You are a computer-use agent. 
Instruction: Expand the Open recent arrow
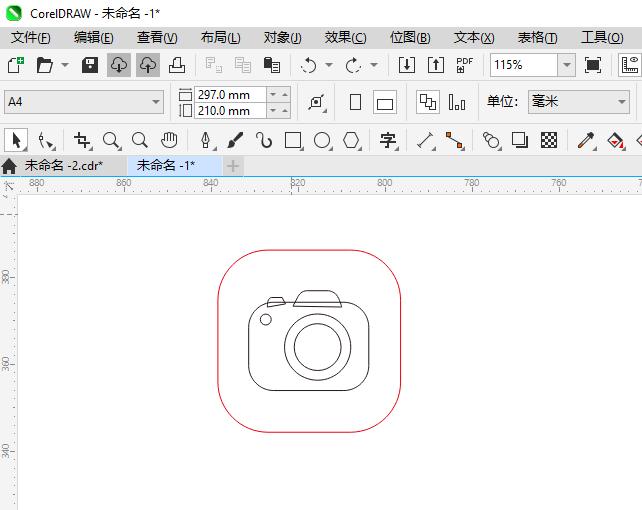(x=65, y=65)
